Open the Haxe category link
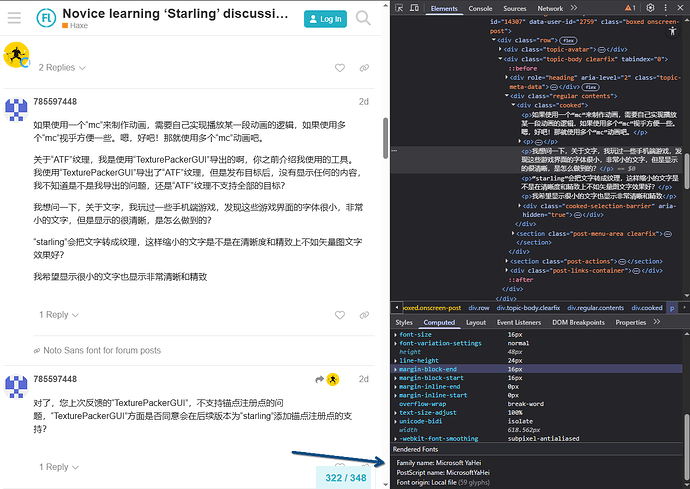Image resolution: width=690 pixels, height=489 pixels. pyautogui.click(x=80, y=27)
